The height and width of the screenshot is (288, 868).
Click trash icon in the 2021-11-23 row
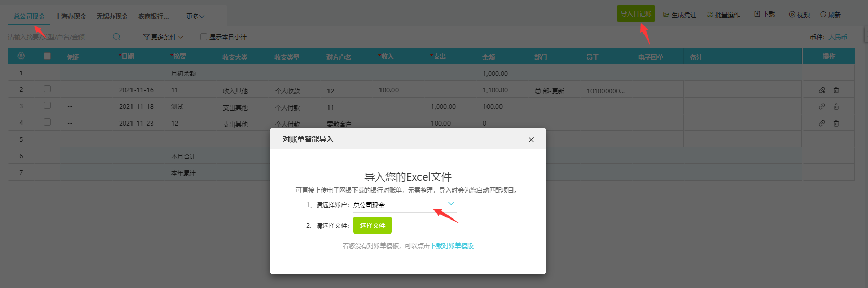tap(836, 124)
